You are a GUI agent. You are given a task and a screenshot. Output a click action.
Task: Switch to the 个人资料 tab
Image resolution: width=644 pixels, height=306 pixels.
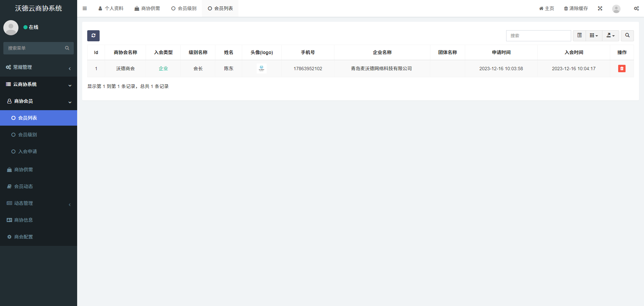(111, 8)
